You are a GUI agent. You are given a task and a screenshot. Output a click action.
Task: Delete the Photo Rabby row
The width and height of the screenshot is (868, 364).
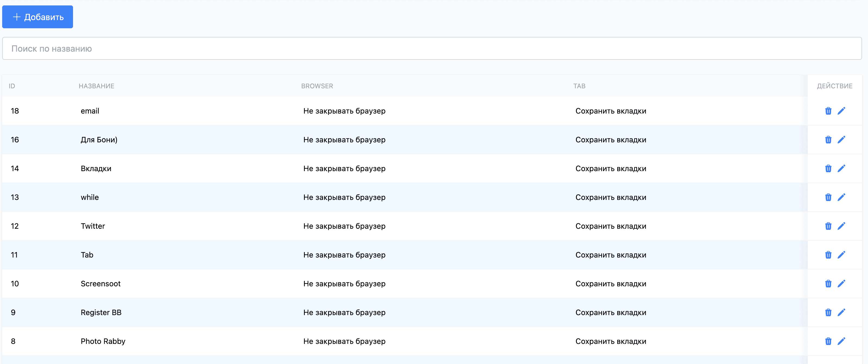[828, 341]
